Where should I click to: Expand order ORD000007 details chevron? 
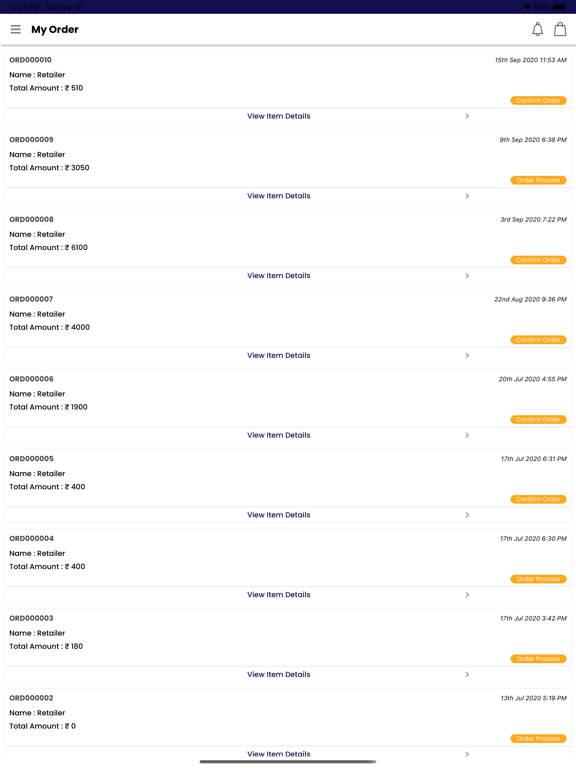point(467,356)
